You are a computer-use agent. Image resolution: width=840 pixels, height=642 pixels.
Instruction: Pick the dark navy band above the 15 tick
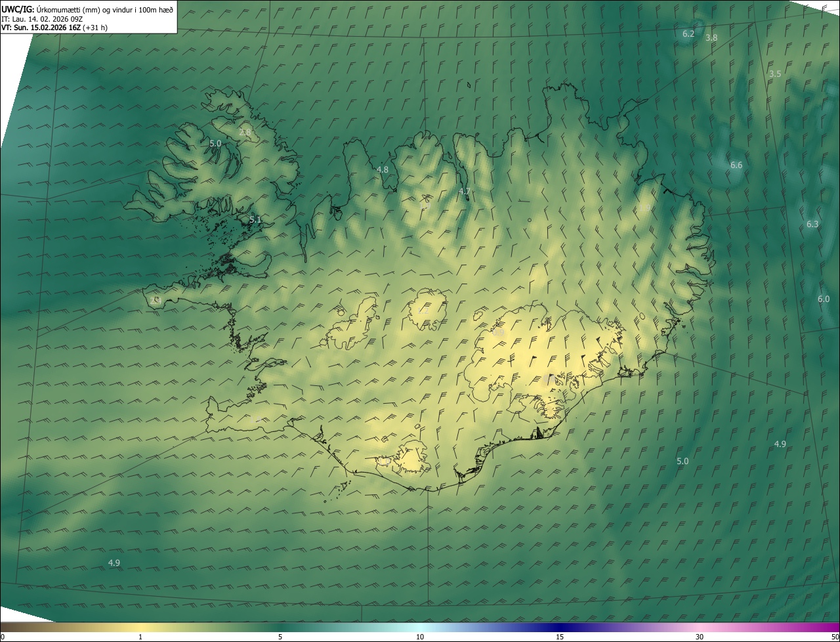point(560,628)
